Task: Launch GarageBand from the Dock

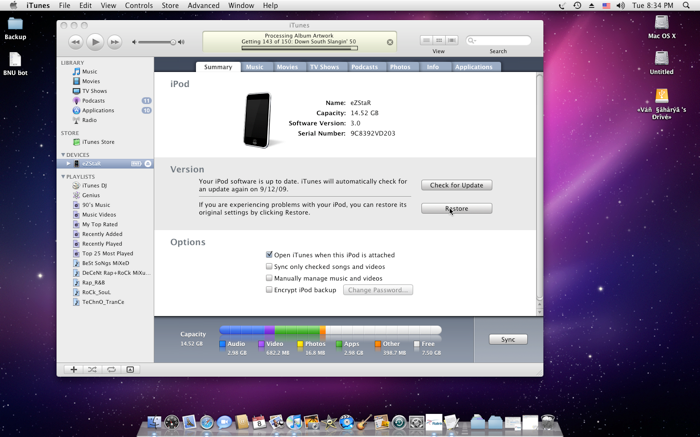Action: click(x=364, y=422)
